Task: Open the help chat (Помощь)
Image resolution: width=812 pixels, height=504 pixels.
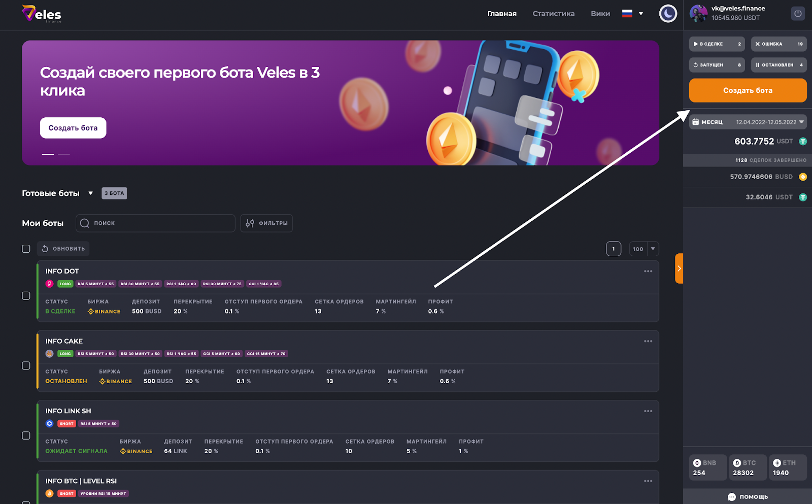Action: [748, 497]
